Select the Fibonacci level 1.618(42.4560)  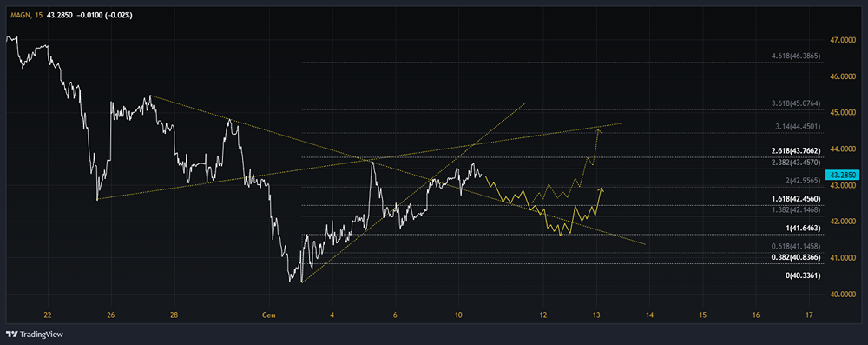[x=795, y=198]
